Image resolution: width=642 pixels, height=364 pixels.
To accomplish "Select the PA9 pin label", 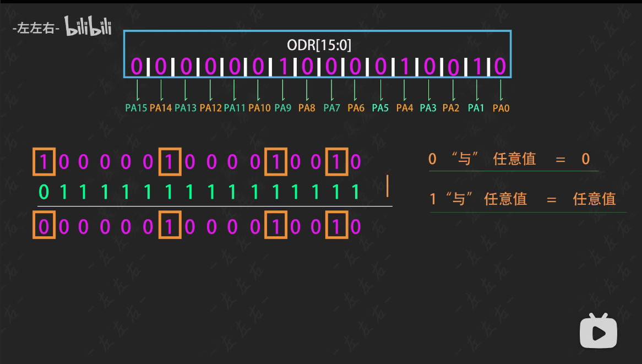I will [x=282, y=108].
